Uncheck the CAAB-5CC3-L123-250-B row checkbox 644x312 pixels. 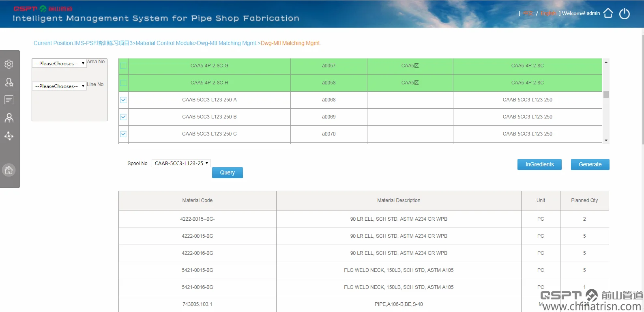click(123, 117)
